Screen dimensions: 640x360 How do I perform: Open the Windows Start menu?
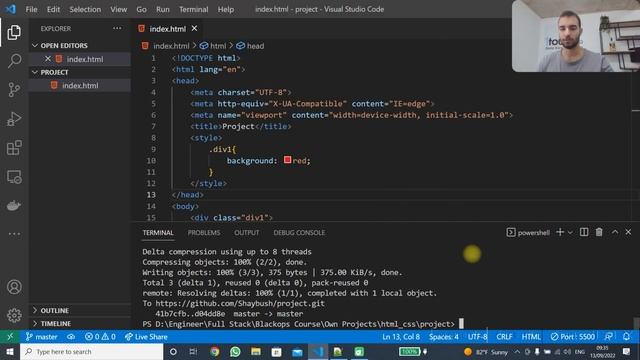point(10,351)
